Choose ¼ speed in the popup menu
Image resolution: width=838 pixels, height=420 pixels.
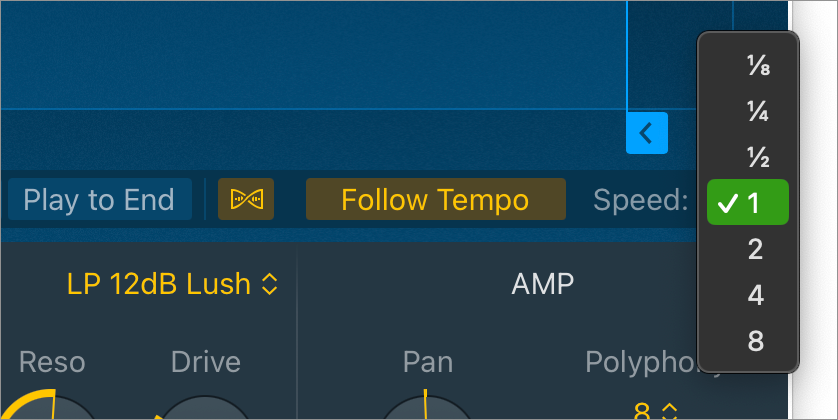click(x=757, y=113)
